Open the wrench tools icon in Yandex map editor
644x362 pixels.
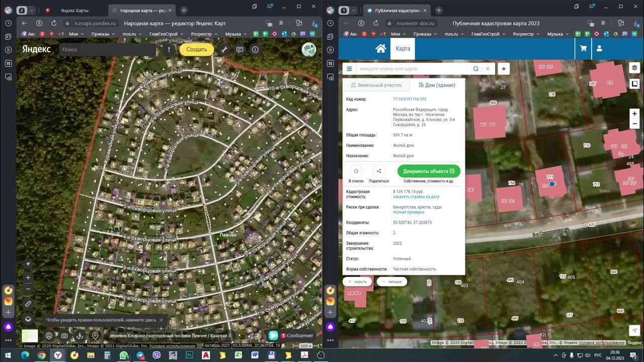[x=224, y=49]
